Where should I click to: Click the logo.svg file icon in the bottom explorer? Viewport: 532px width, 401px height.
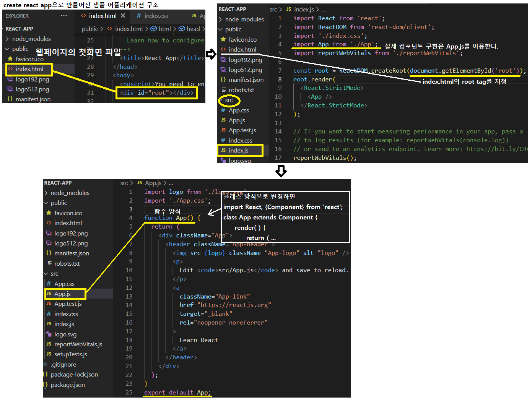click(49, 334)
